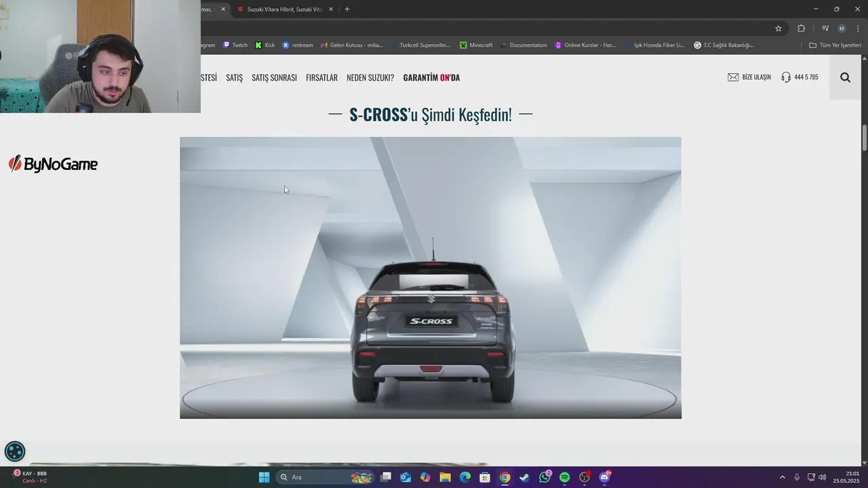The image size is (868, 488).
Task: Close the Suzuki Vitara Hibrit tab
Action: [331, 9]
